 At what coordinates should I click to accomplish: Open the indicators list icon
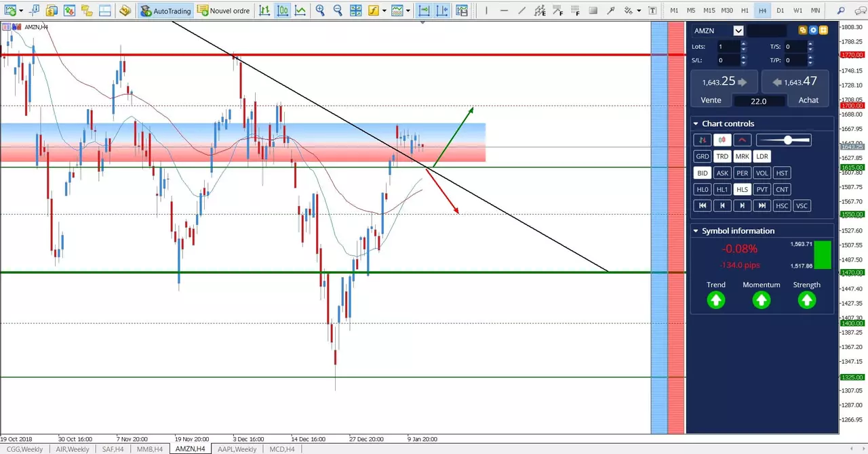pyautogui.click(x=374, y=11)
